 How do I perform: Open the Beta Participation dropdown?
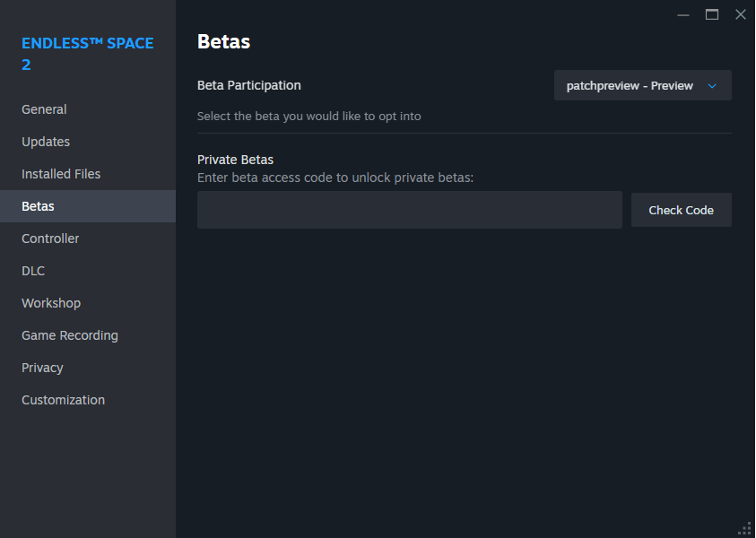click(642, 85)
